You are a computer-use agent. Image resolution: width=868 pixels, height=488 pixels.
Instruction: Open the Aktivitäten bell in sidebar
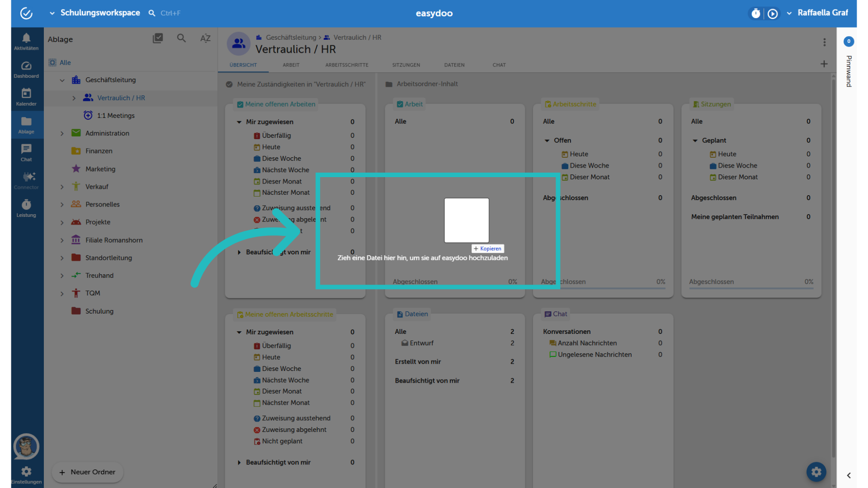[x=26, y=42]
